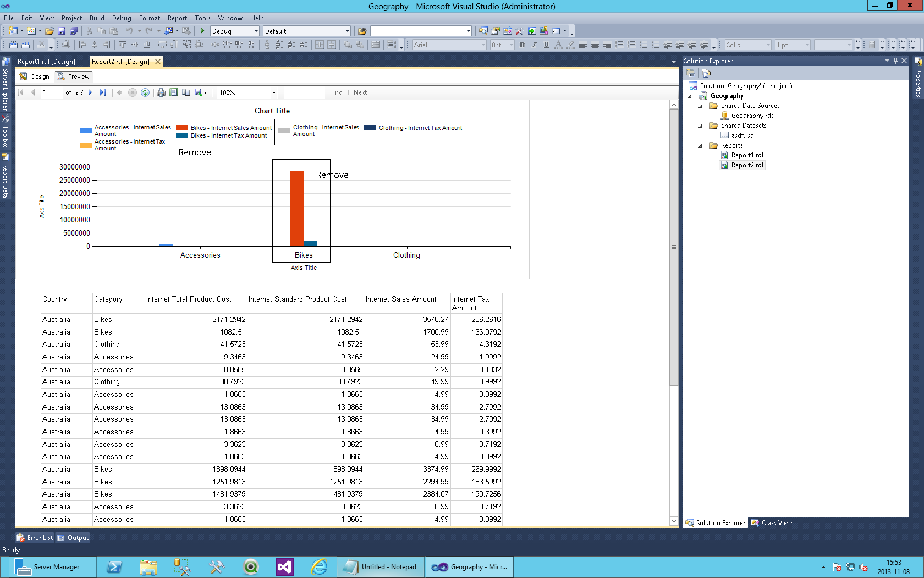Go to the next report page
The height and width of the screenshot is (578, 924).
[x=90, y=92]
